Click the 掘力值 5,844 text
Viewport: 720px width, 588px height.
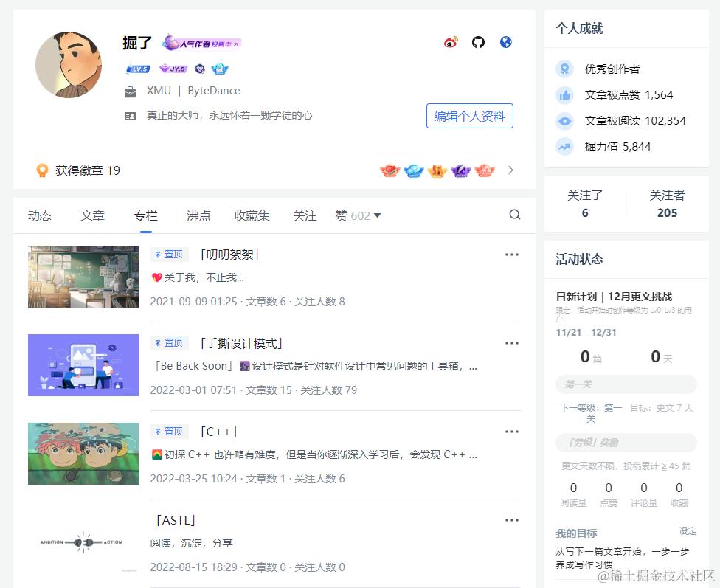coord(617,147)
